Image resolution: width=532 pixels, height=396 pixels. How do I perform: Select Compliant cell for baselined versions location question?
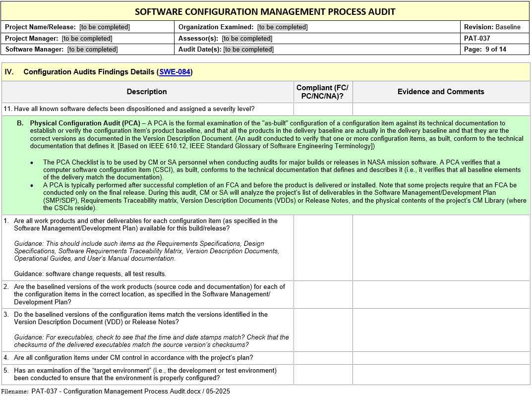[x=323, y=294]
